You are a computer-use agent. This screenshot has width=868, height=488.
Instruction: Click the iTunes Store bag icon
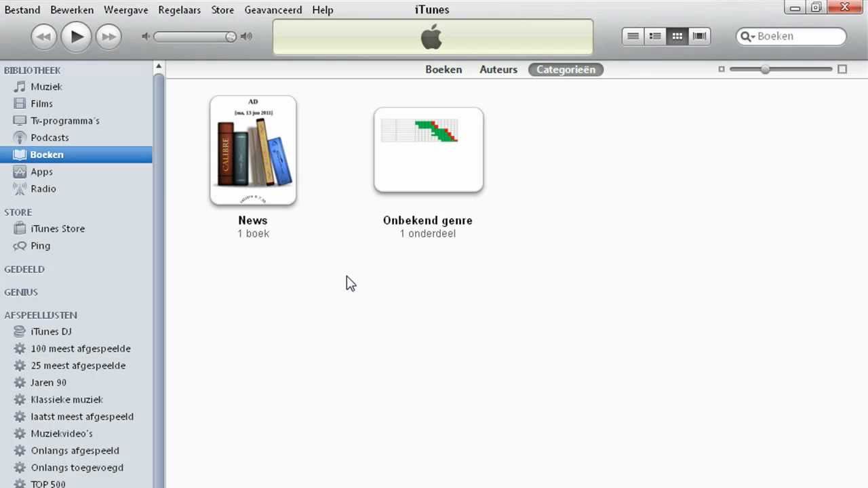tap(20, 228)
